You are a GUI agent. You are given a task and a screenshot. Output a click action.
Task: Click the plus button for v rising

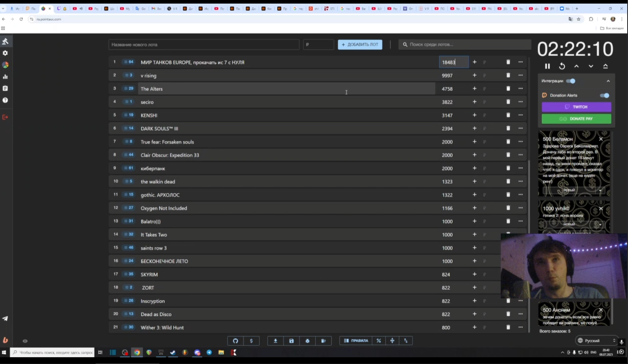(474, 75)
